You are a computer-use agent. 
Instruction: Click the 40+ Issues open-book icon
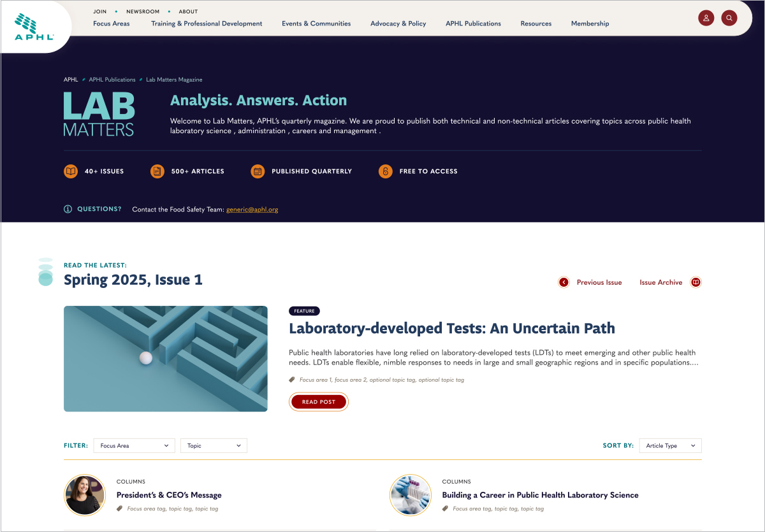coord(71,171)
